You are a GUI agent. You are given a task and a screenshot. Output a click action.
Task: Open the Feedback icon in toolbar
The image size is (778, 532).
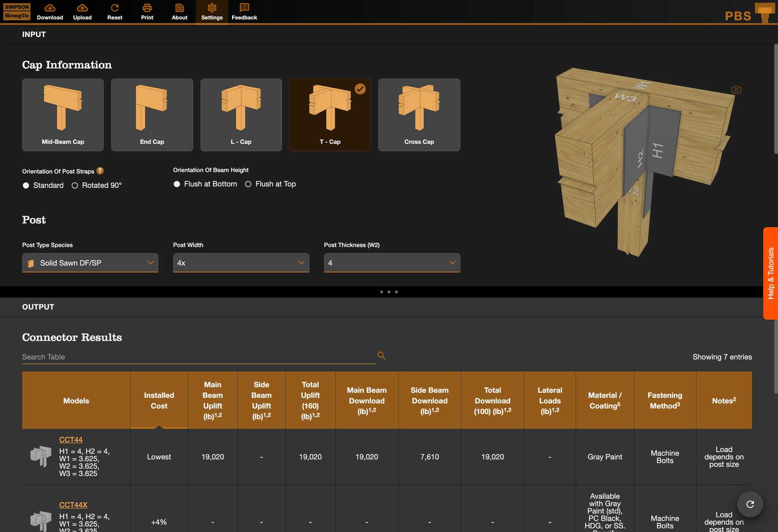coord(244,8)
